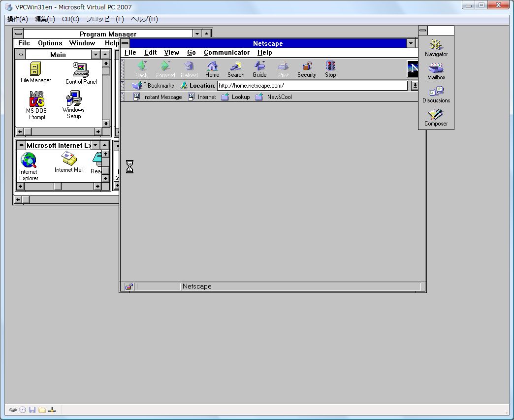Click the floppy disk icon in Virtual PC status bar
Screen dimensions: 514x420
[32, 410]
